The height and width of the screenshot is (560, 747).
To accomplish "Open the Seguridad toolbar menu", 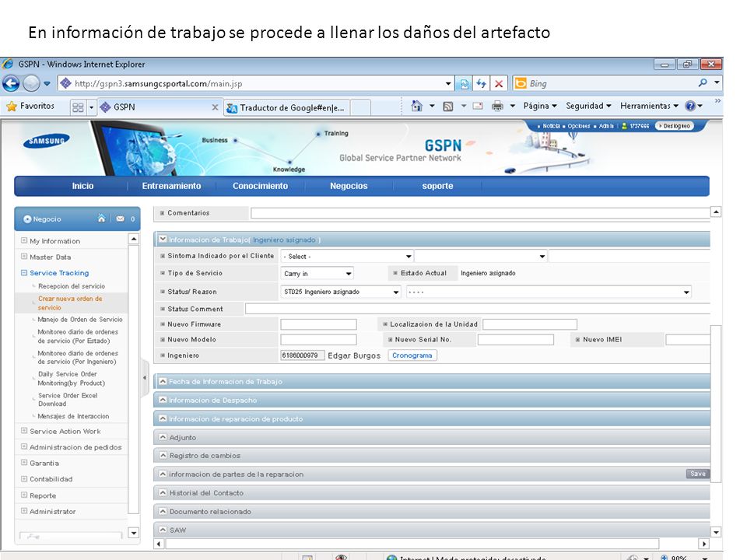I will click(588, 106).
